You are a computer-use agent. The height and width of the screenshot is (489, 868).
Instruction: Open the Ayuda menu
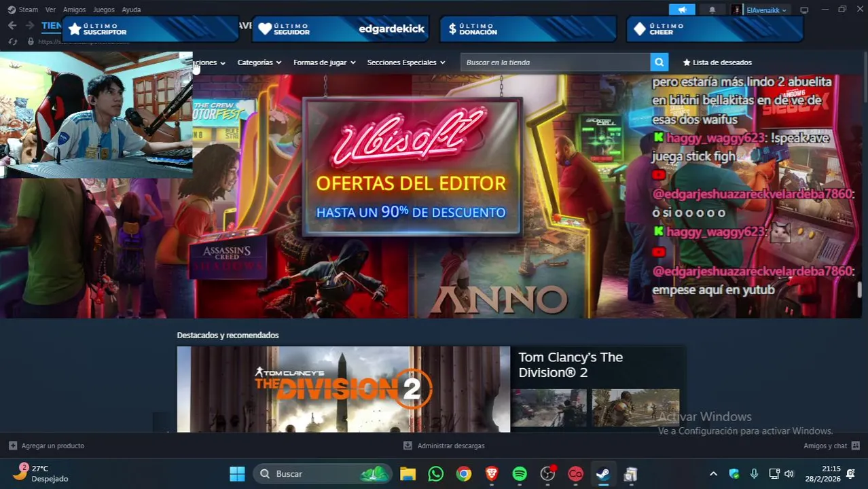point(131,10)
